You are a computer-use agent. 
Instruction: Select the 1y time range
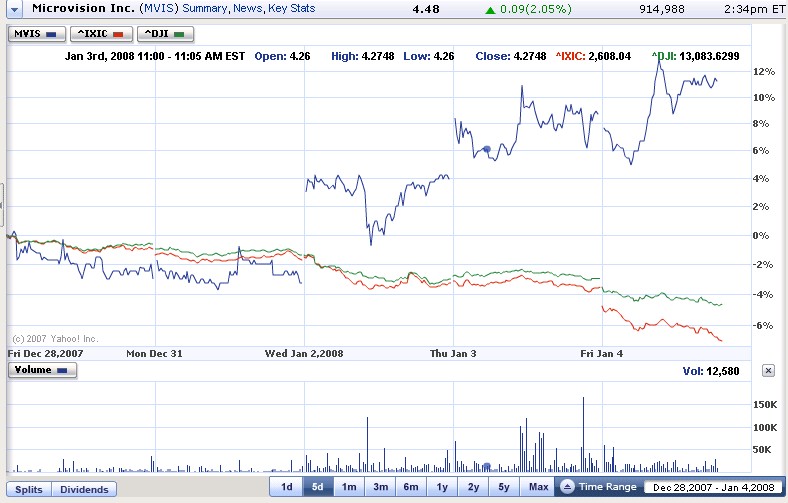tap(442, 487)
